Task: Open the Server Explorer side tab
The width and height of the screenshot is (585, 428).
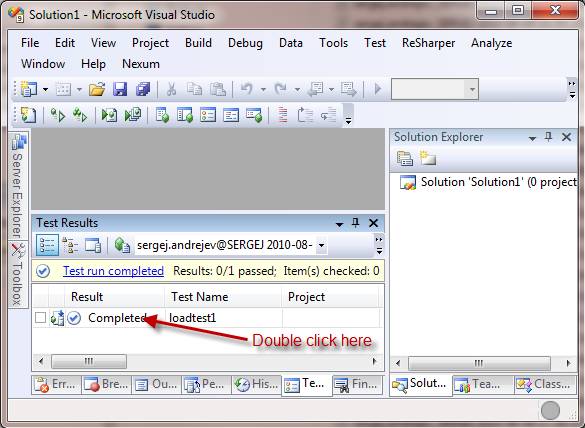Action: point(18,185)
